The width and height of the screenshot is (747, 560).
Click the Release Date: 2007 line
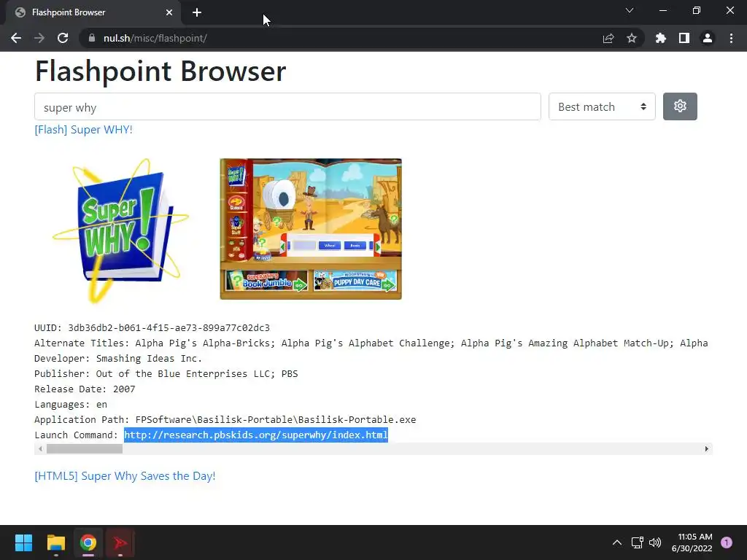tap(85, 389)
